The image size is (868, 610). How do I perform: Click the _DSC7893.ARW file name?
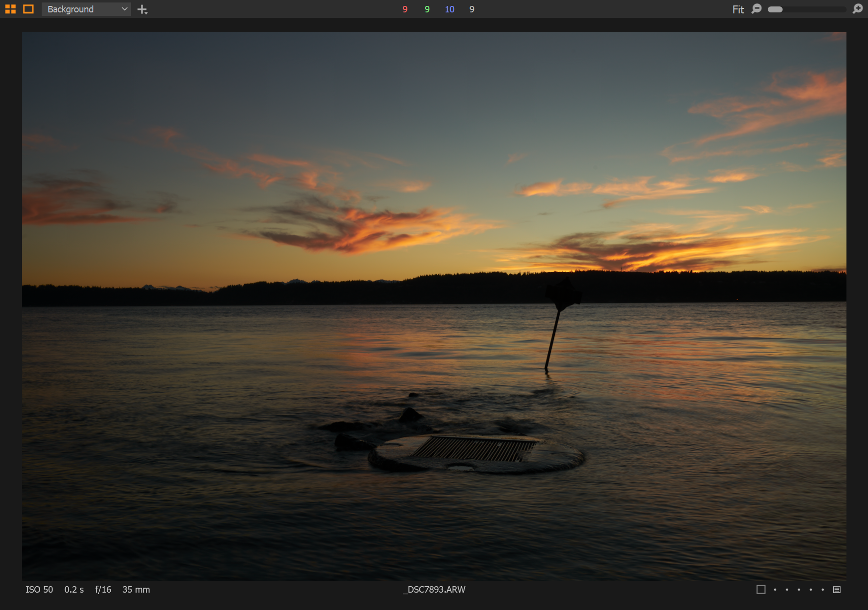click(x=434, y=590)
